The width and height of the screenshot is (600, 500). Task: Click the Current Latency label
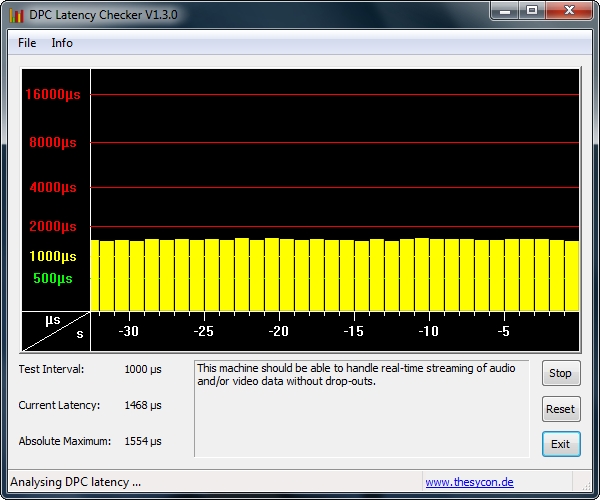click(59, 405)
